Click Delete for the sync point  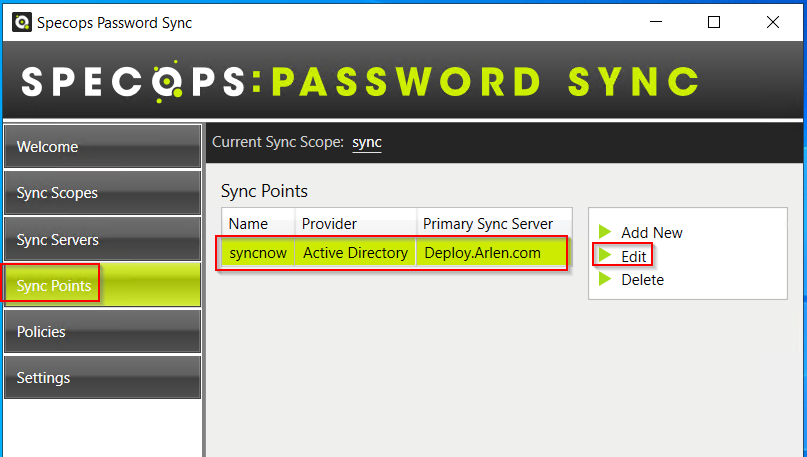[x=642, y=280]
